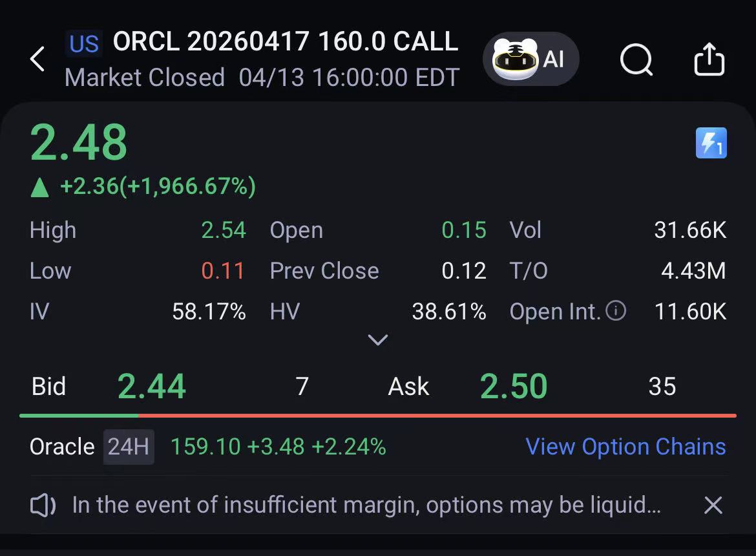Open the blue lightning quick-trade icon
The width and height of the screenshot is (756, 556).
point(711,143)
